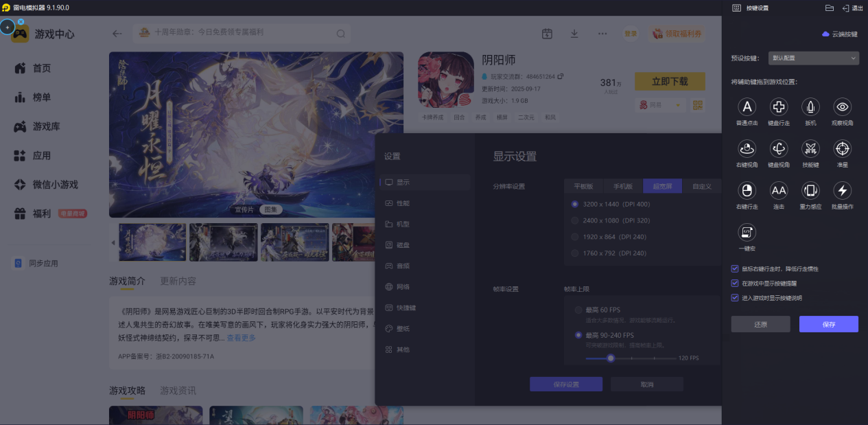
Task: Select the 右键视角 key tool
Action: coord(747,148)
